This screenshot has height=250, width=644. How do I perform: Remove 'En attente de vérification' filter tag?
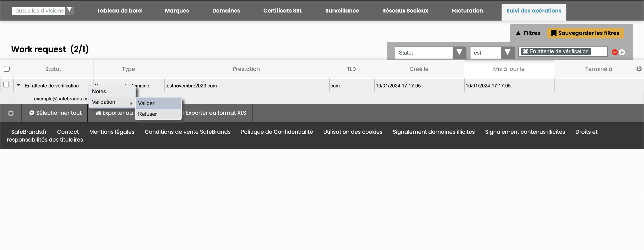click(x=525, y=51)
